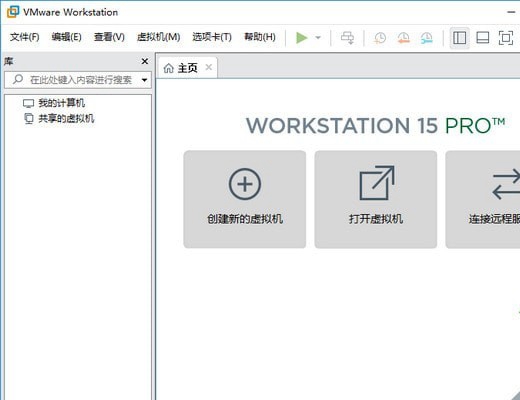The image size is (520, 400).
Task: Click the green power on play button
Action: [302, 38]
